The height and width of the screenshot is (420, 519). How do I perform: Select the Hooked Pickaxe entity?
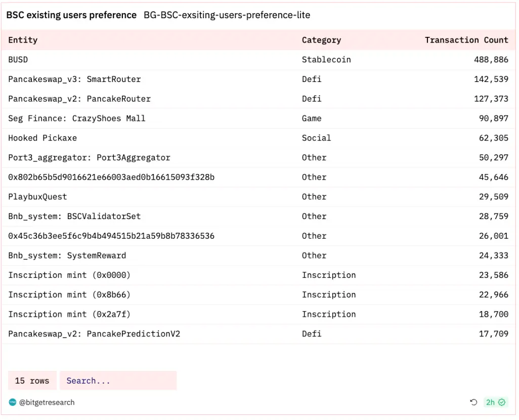click(x=42, y=138)
